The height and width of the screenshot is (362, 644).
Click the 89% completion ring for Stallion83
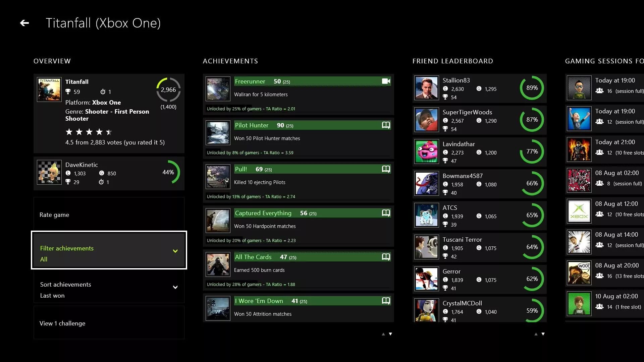coord(532,87)
